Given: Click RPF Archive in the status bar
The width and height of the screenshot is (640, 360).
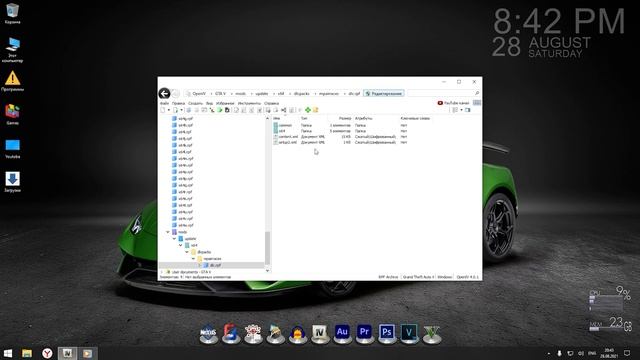Looking at the screenshot, I should pyautogui.click(x=388, y=277).
